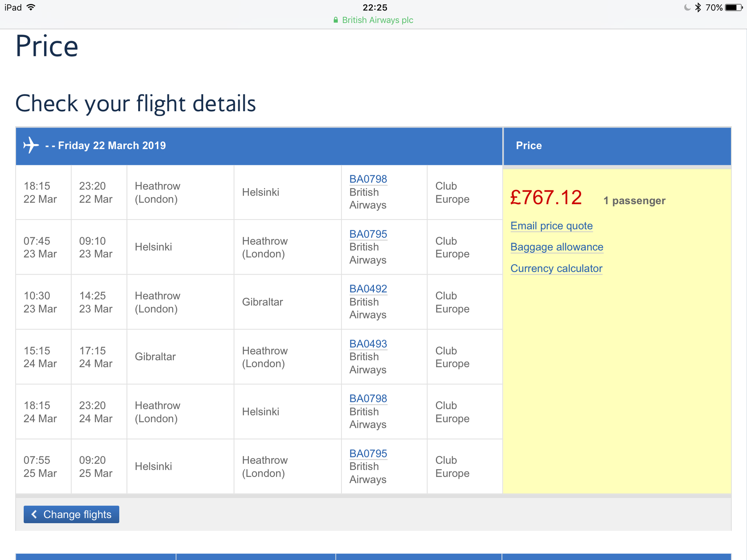Tap the 22:25 clock in status bar
The width and height of the screenshot is (747, 560).
pyautogui.click(x=375, y=7)
